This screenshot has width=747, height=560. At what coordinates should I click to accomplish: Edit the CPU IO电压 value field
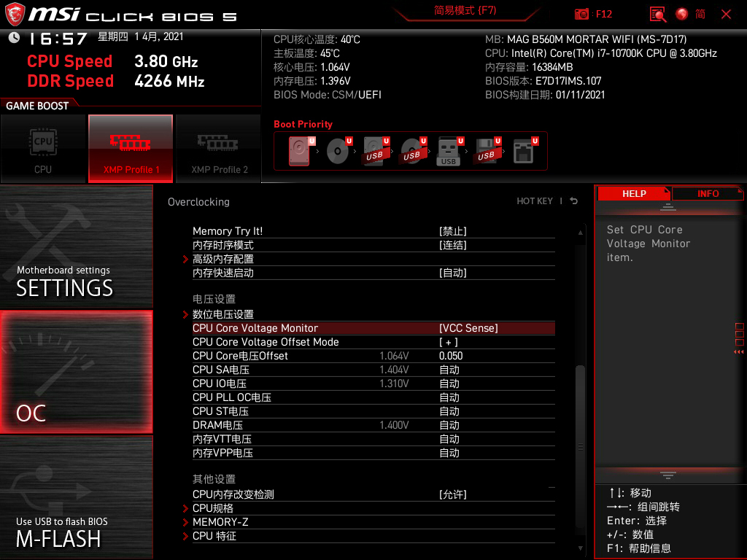pos(449,384)
